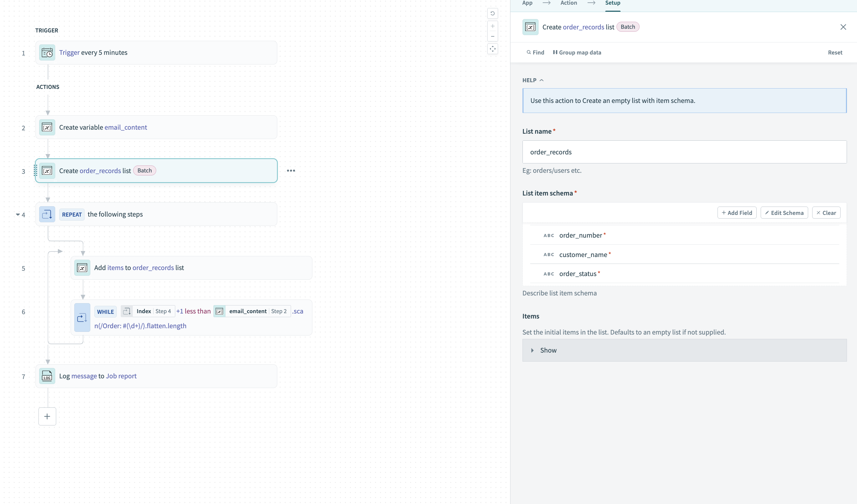The image size is (857, 504).
Task: Zoom out of the workflow canvas
Action: [492, 36]
